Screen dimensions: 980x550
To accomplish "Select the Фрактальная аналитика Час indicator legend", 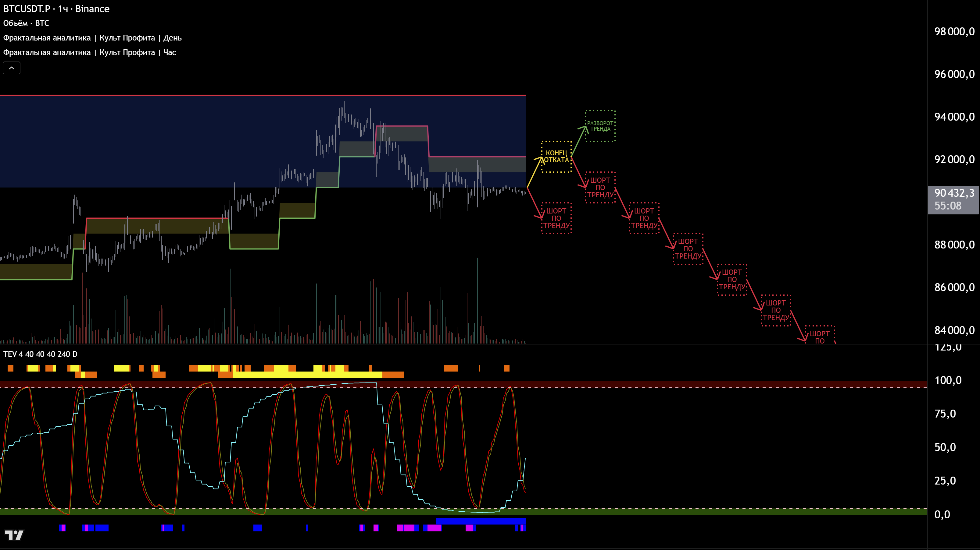I will [x=89, y=52].
